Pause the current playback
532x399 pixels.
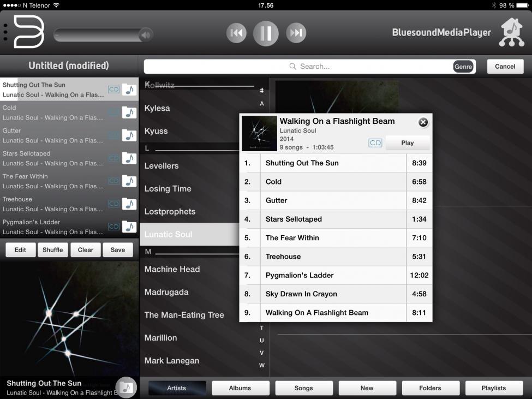266,33
